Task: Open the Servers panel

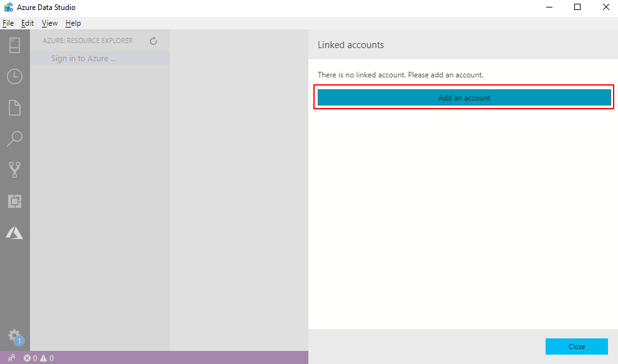Action: (x=14, y=44)
